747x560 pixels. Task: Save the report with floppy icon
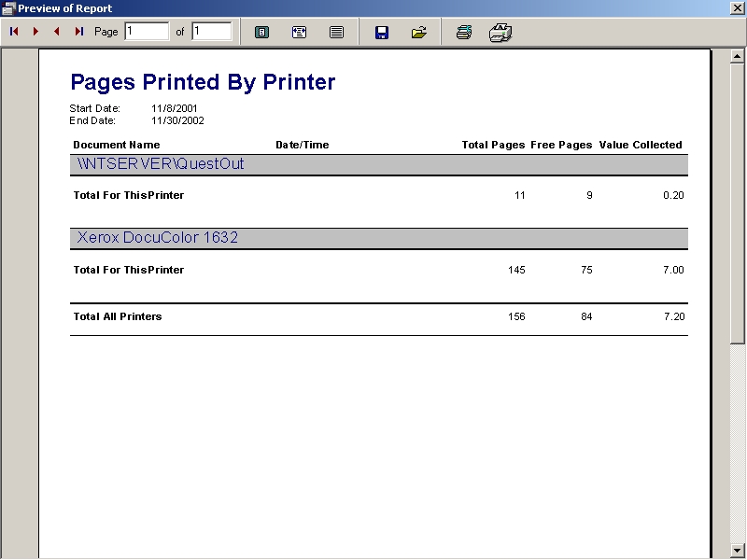pos(382,33)
